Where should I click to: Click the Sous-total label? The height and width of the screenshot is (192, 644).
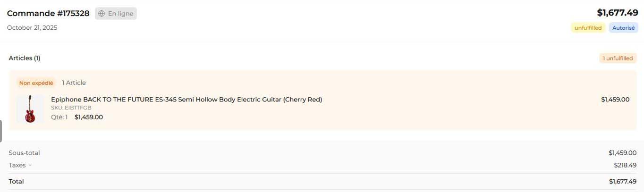click(24, 153)
